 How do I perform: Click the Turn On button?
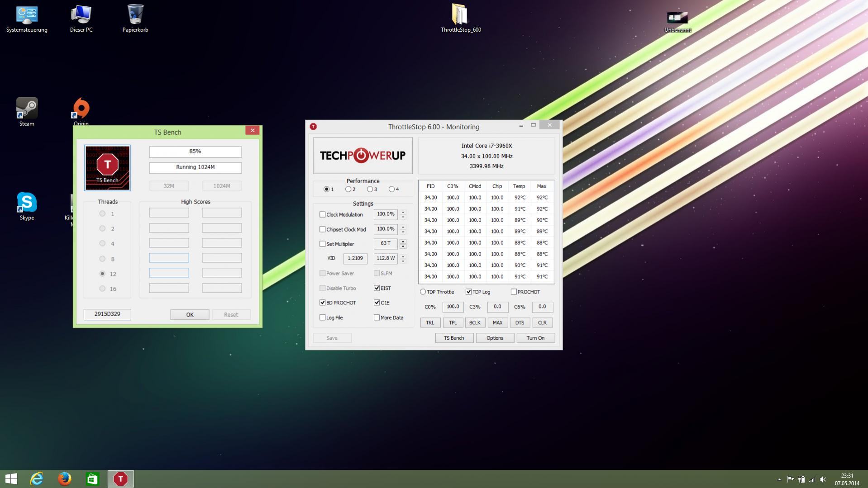535,338
